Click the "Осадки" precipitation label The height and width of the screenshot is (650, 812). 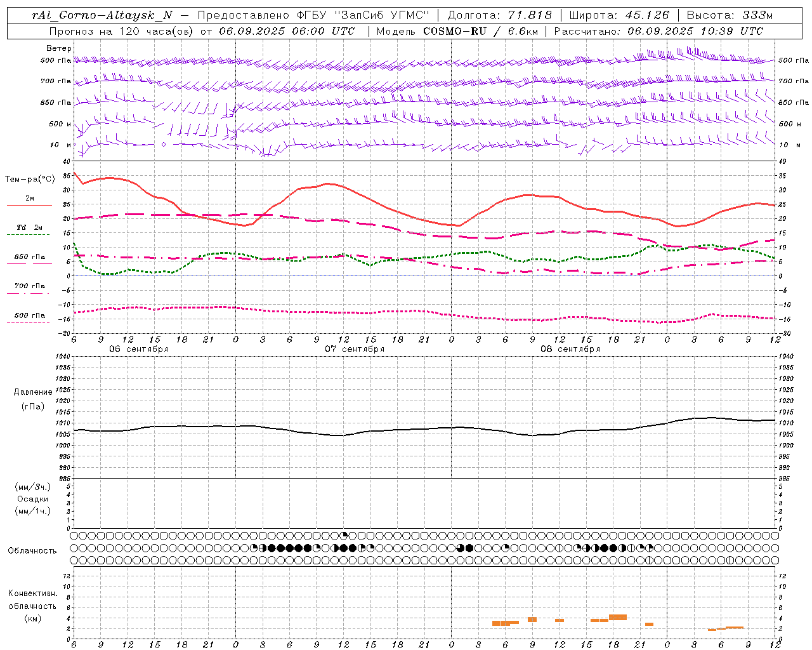coord(33,499)
